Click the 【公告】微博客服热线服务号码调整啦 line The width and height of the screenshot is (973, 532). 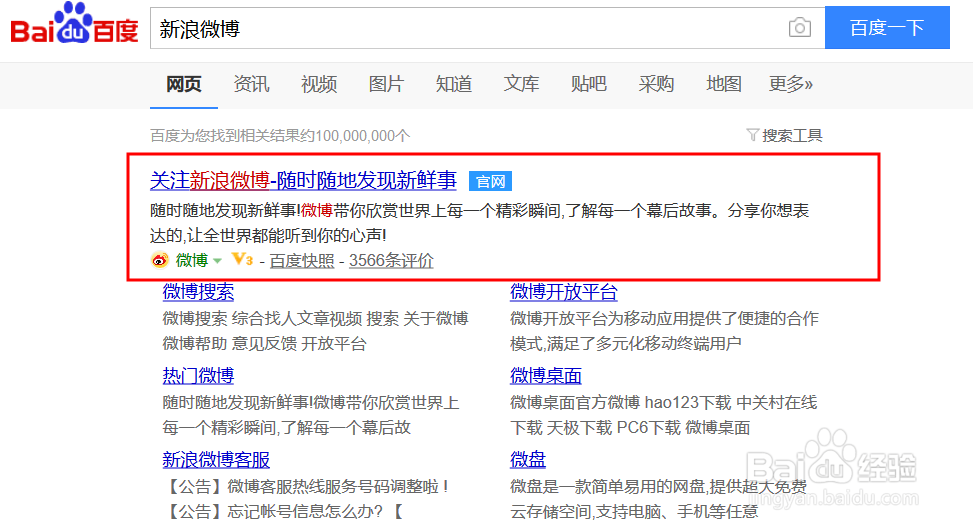click(306, 487)
